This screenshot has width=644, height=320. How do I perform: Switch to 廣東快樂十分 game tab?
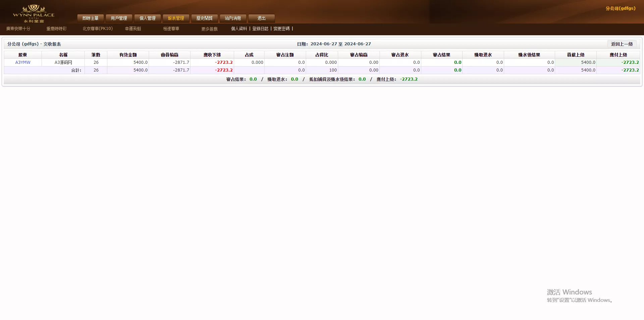(18, 29)
